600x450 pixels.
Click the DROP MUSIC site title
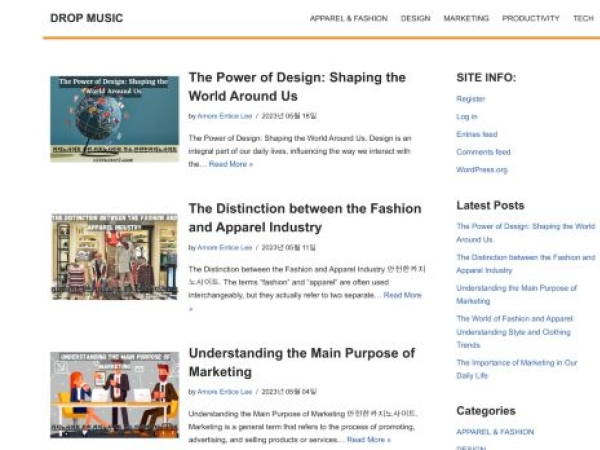click(x=87, y=18)
